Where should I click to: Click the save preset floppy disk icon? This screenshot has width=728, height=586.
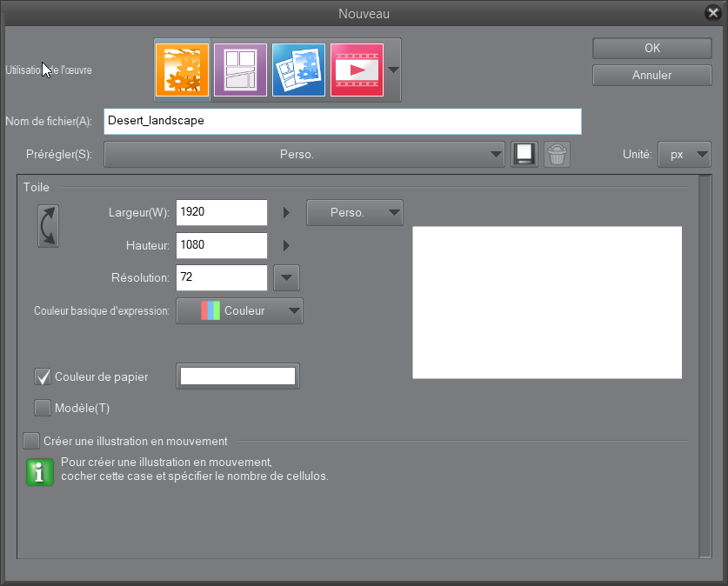[x=524, y=154]
